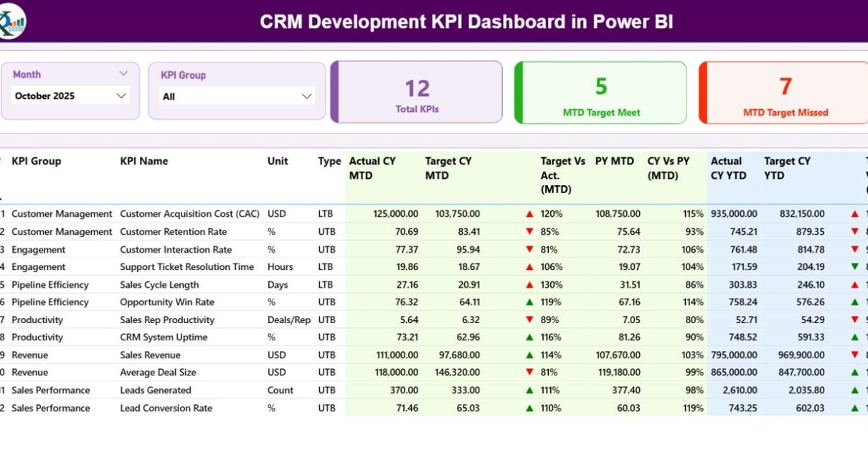
Task: Click the red down arrow for Sales Rep Productivity MTD
Action: coord(529,320)
